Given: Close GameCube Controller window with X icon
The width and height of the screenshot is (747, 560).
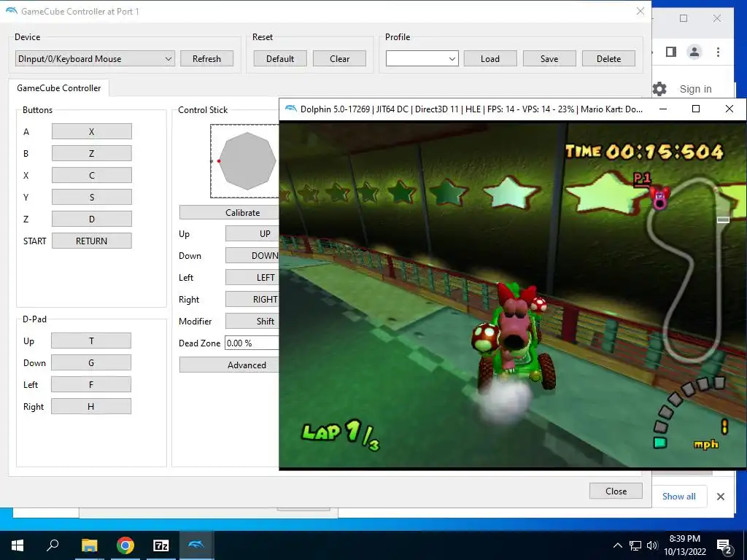Looking at the screenshot, I should 640,11.
